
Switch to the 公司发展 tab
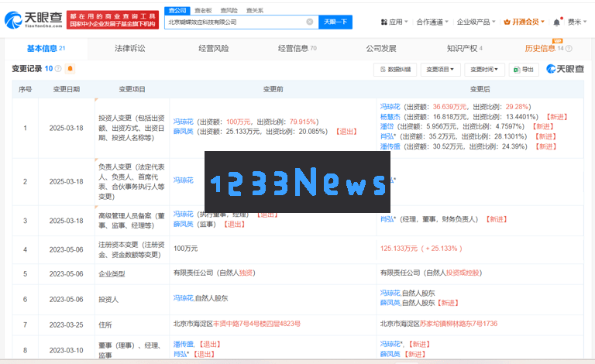coord(381,49)
